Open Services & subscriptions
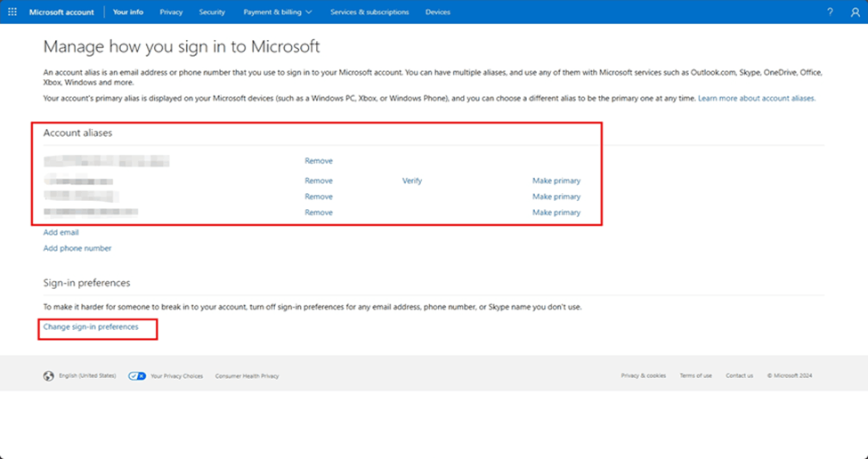This screenshot has height=459, width=868. click(369, 12)
